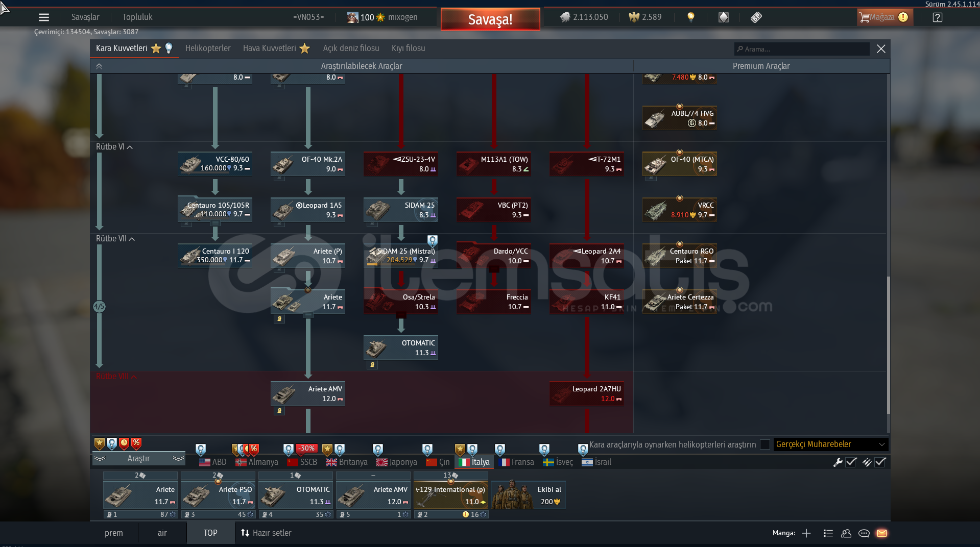Select the VCC-80/60 vehicle
Viewport: 980px width, 547px height.
[215, 164]
